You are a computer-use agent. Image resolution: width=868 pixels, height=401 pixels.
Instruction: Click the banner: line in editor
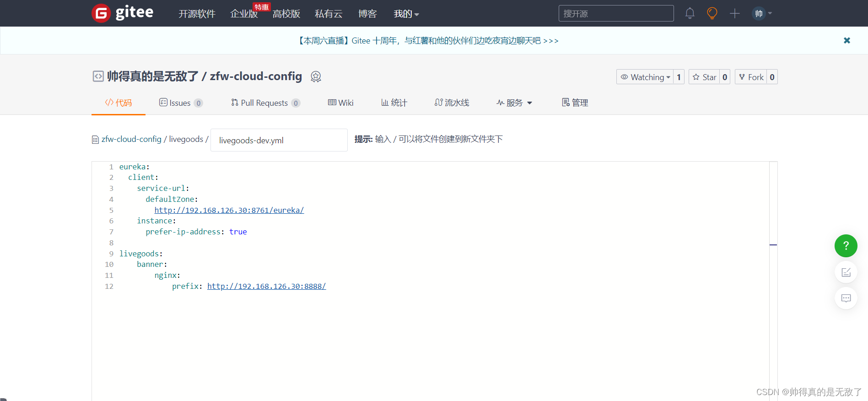pyautogui.click(x=152, y=264)
